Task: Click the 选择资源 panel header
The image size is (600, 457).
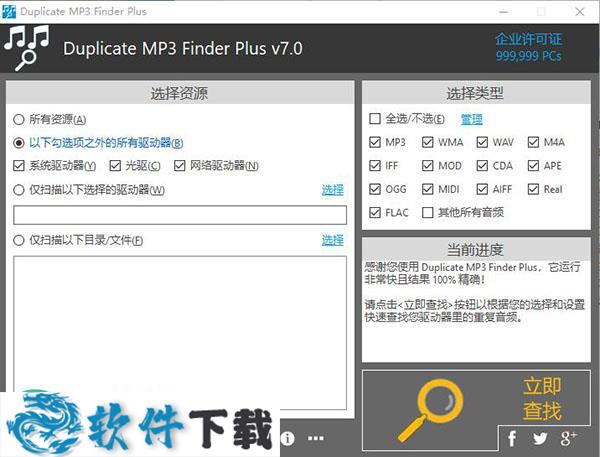Action: coord(180,93)
